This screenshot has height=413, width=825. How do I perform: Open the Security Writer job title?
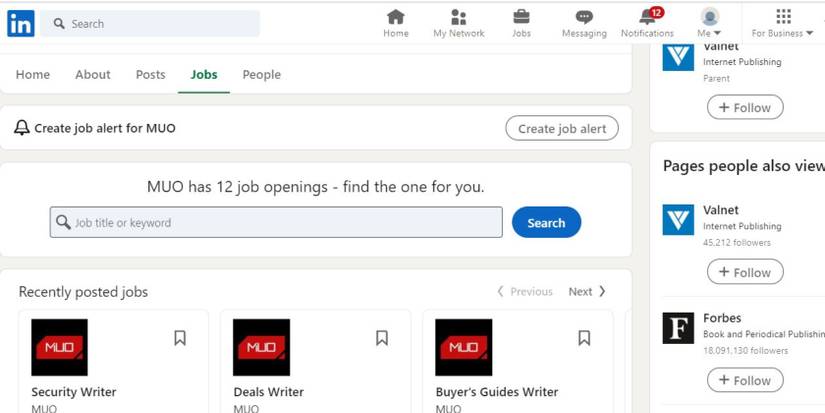(74, 392)
